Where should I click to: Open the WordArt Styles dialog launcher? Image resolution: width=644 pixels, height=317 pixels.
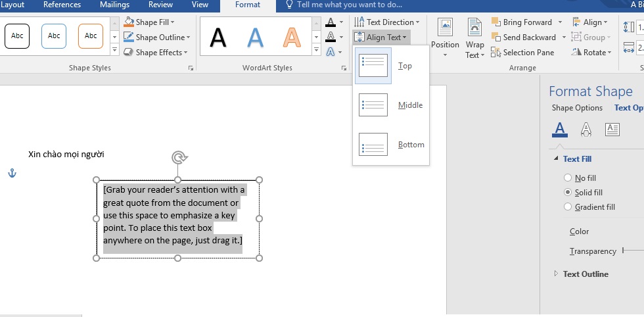344,68
